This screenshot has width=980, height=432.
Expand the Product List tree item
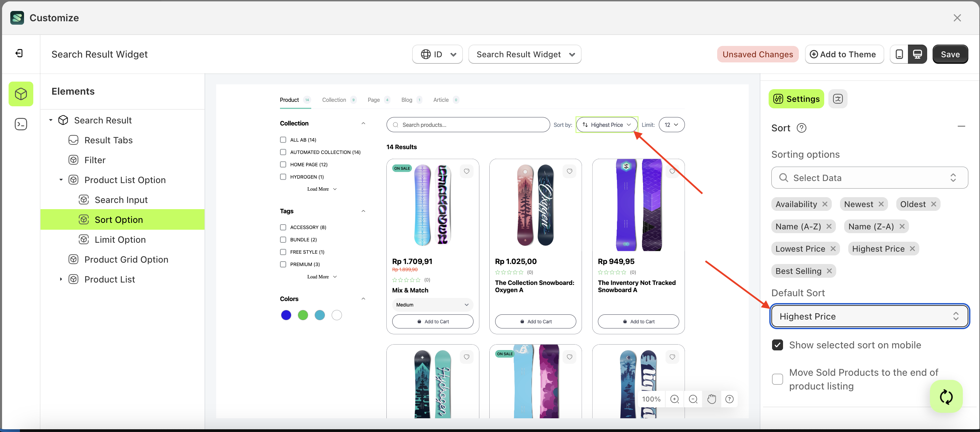[x=61, y=279]
